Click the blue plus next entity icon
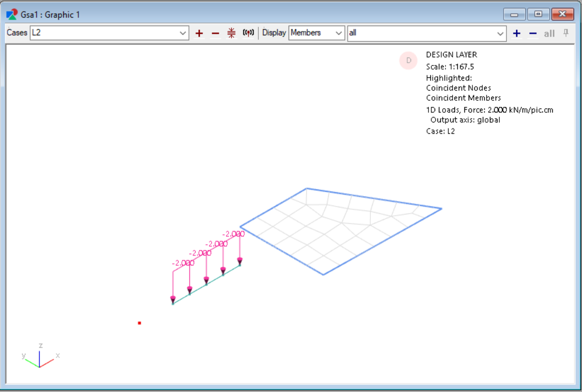 click(x=517, y=33)
